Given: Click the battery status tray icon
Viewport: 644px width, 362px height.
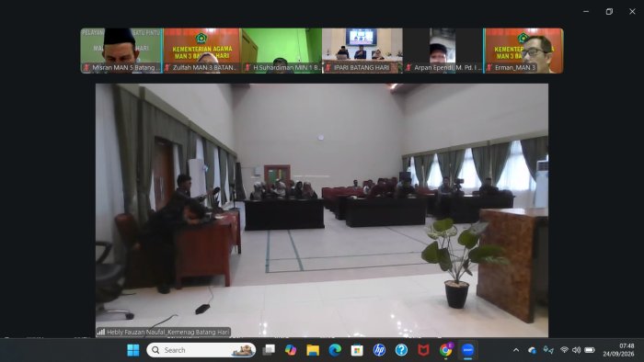Looking at the screenshot, I should pyautogui.click(x=590, y=350).
